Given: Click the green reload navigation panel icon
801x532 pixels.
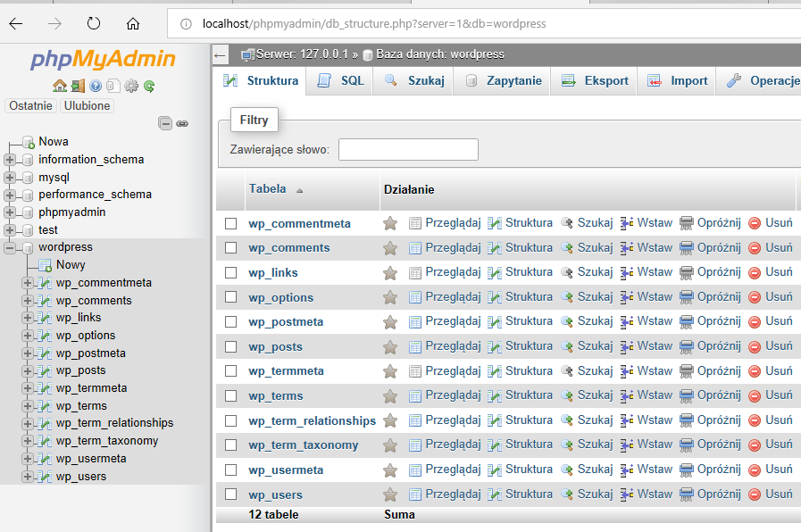Looking at the screenshot, I should tap(149, 86).
